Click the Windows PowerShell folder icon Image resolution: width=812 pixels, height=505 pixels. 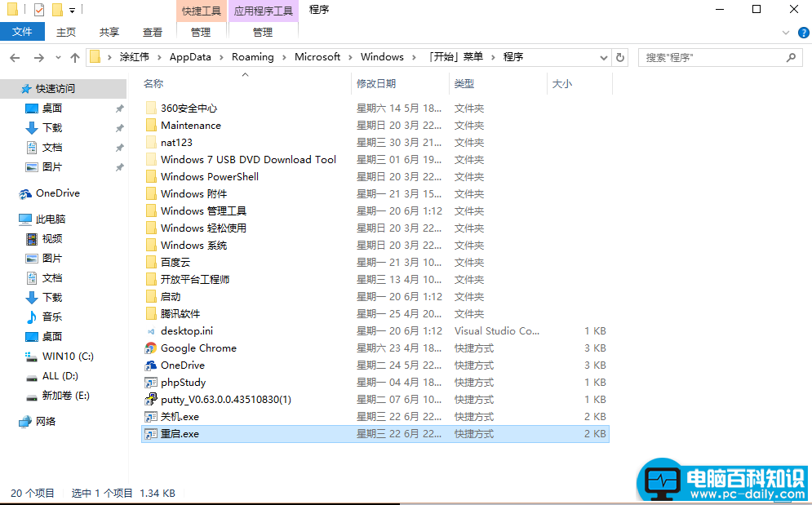(x=151, y=176)
